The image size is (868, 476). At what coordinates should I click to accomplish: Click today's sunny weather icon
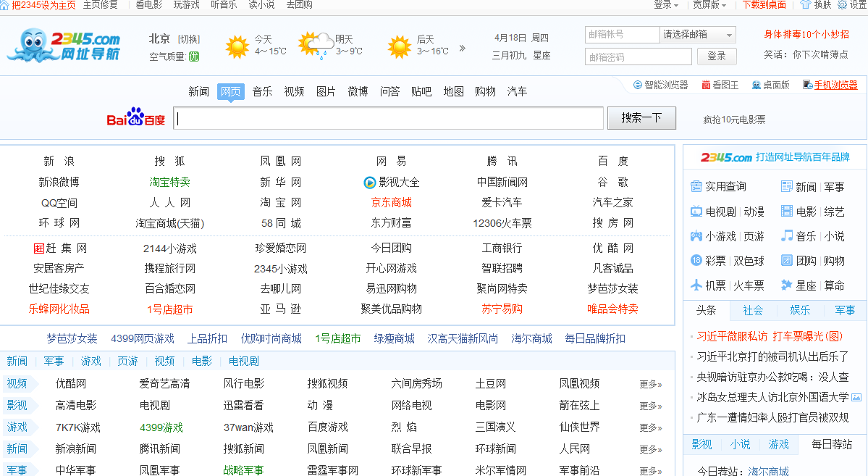coord(237,46)
